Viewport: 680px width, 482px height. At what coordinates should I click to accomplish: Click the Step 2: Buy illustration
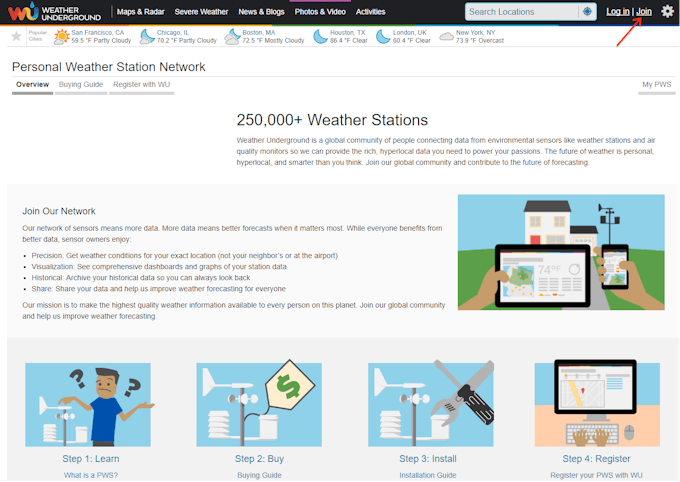coord(259,404)
